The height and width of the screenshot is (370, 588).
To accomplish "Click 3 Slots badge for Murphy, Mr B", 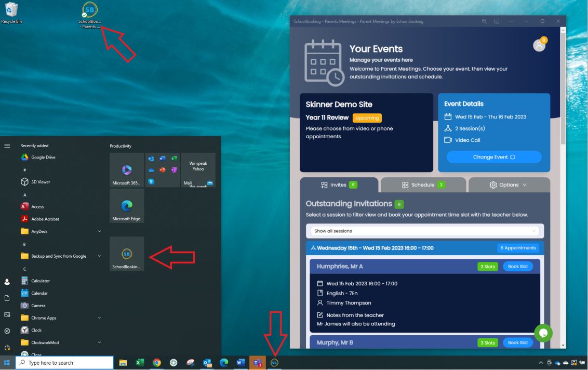I will [x=488, y=342].
